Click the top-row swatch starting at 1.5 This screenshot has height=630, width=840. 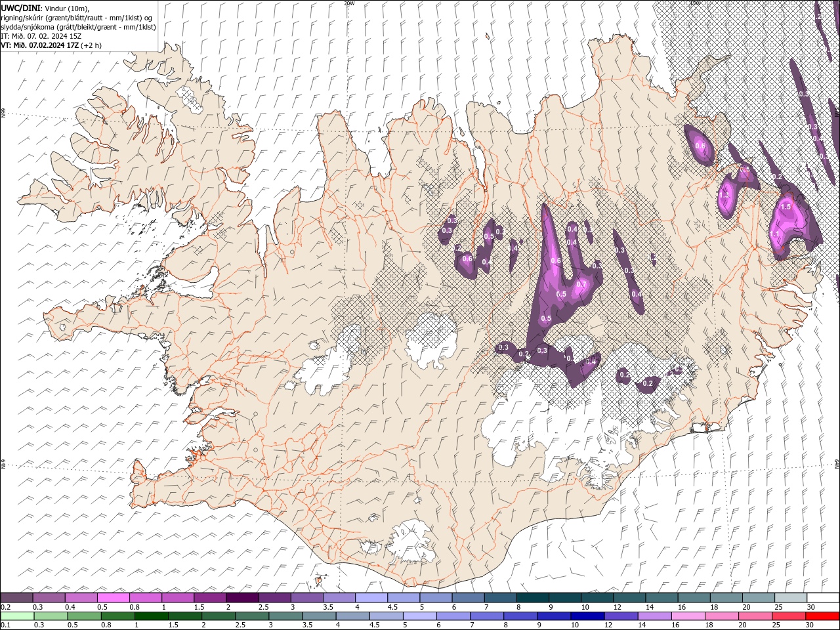click(209, 598)
